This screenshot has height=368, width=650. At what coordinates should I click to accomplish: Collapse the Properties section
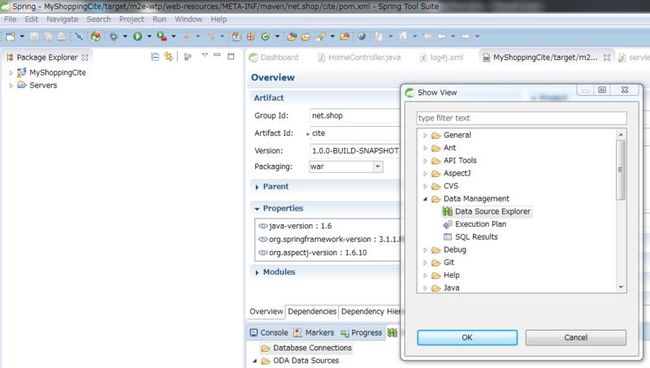click(257, 209)
